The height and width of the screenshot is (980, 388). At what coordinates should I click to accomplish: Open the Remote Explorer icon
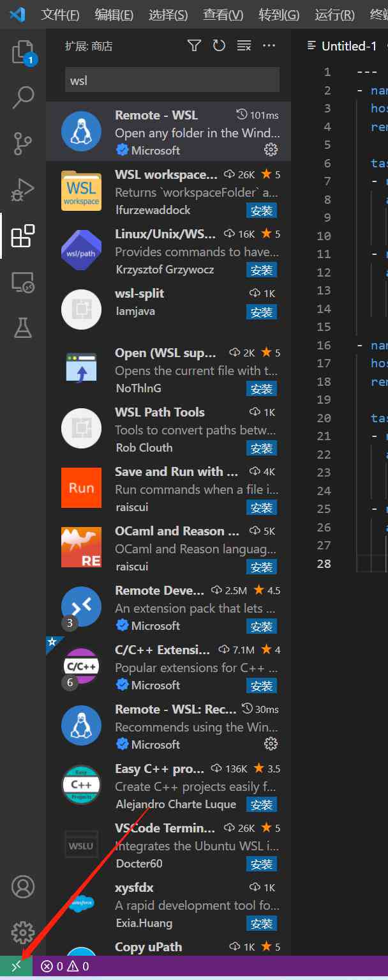tap(23, 282)
